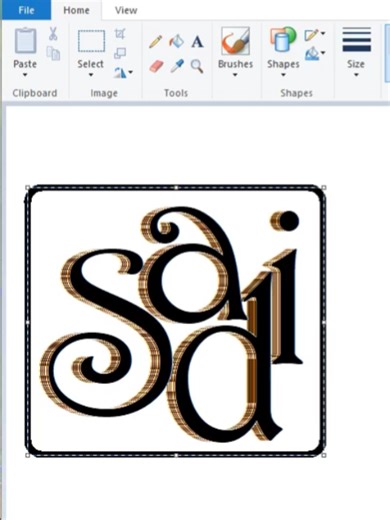Click the Brushes tool icon
390x520 pixels.
tap(235, 41)
